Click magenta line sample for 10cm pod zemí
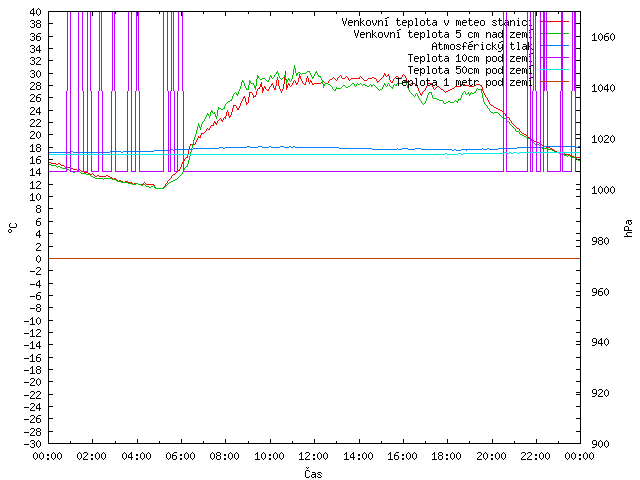 click(x=554, y=58)
